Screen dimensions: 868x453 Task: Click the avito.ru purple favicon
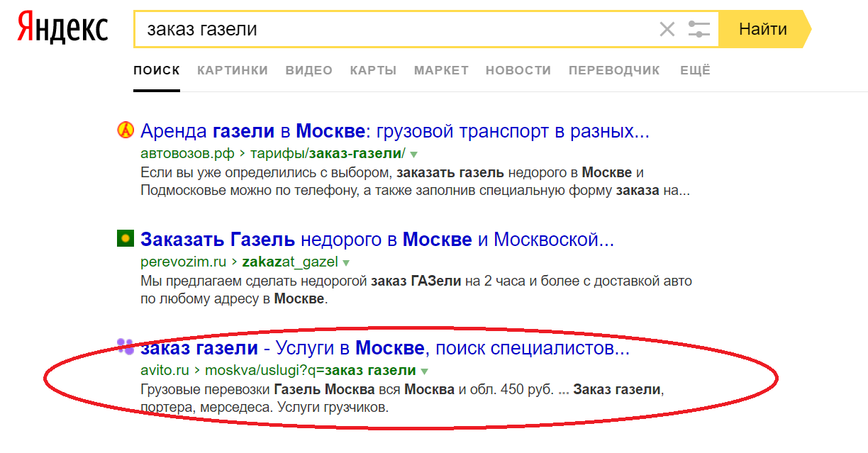(x=126, y=346)
